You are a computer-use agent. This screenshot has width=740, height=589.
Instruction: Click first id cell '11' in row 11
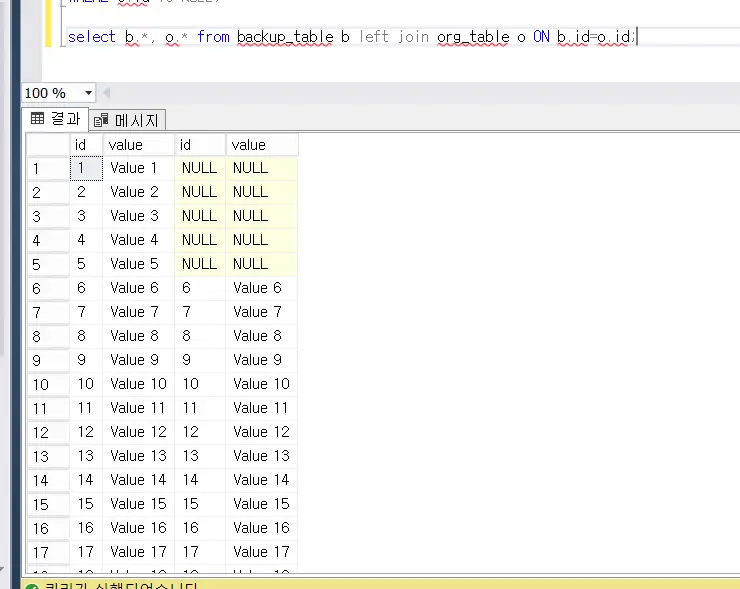86,408
